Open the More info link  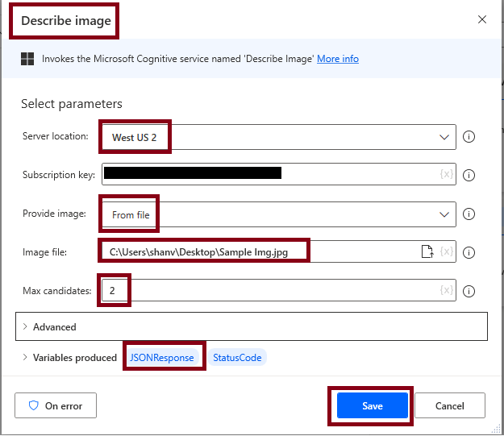(338, 59)
